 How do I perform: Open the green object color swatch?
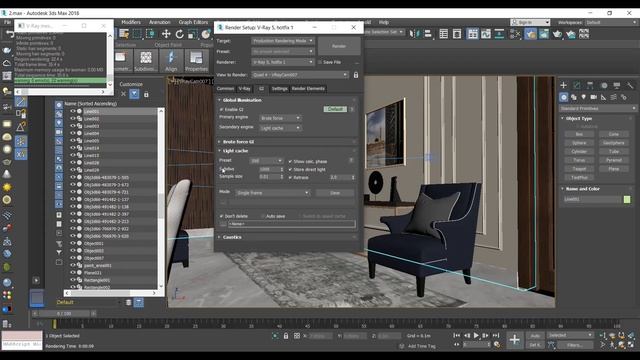point(627,199)
